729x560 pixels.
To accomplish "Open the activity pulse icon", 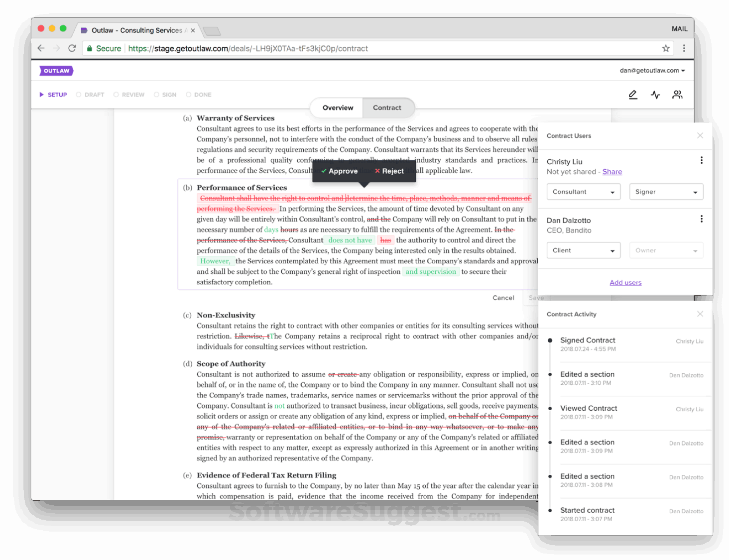I will 655,95.
